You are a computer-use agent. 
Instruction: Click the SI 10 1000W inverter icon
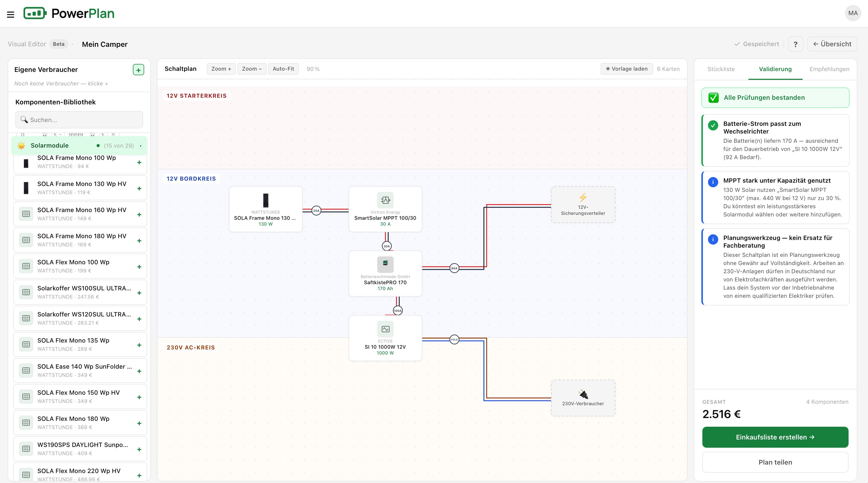[385, 329]
